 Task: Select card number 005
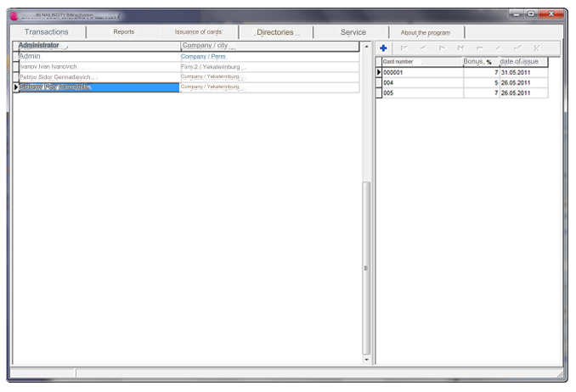tap(422, 93)
